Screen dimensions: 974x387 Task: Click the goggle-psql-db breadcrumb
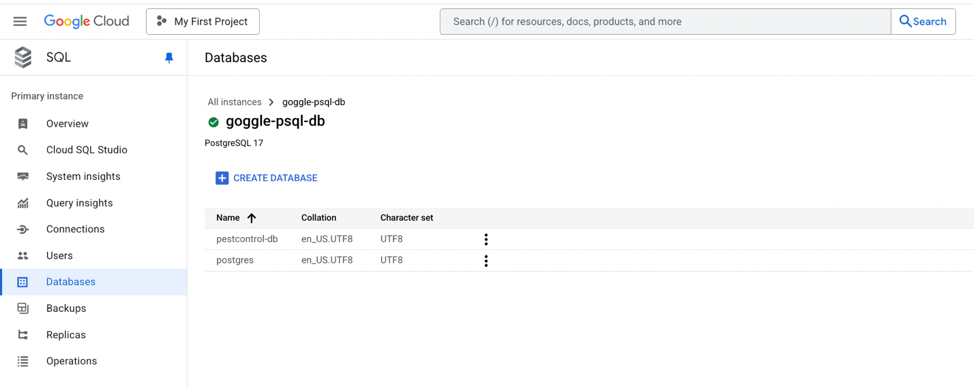point(314,102)
